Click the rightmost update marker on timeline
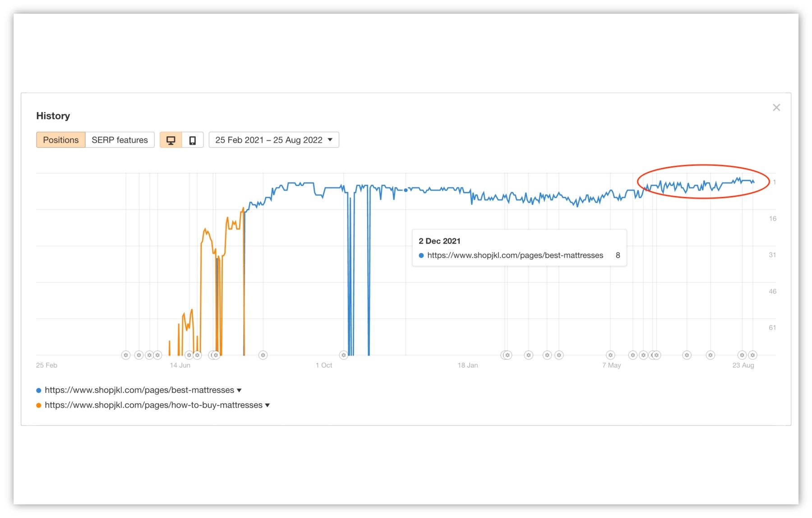 click(752, 355)
